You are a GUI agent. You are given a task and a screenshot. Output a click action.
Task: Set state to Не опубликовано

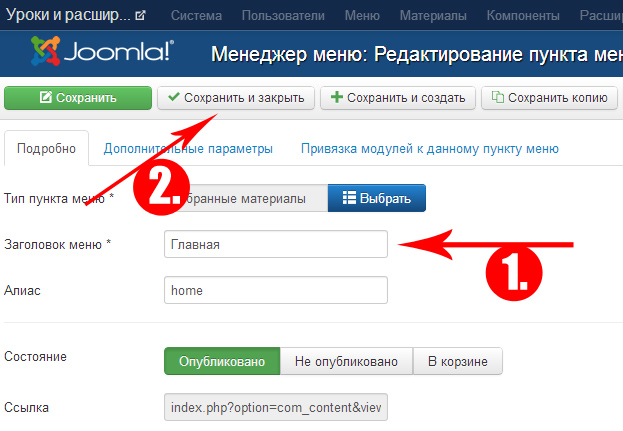(x=347, y=361)
